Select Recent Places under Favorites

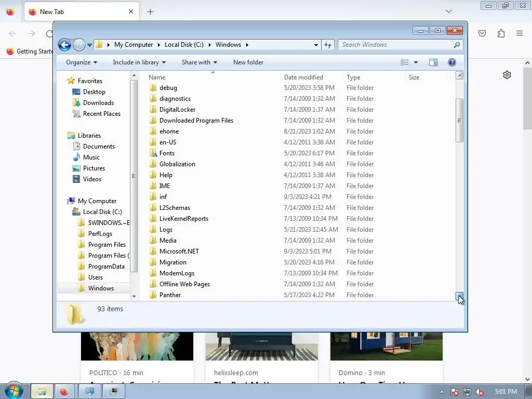tap(102, 114)
